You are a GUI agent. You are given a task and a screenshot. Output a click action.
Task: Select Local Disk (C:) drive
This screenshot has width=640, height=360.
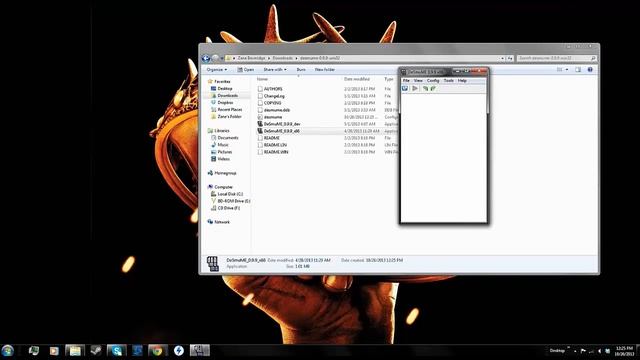230,194
